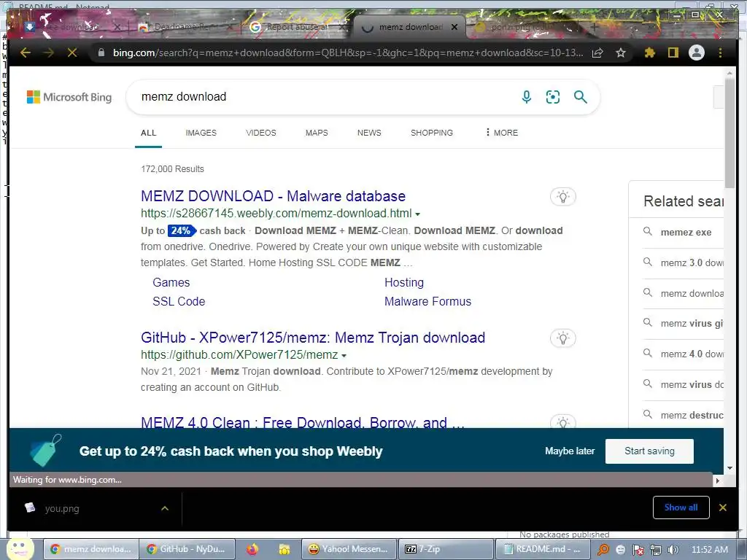Open the Hosting sitelink
The height and width of the screenshot is (560, 747).
point(404,282)
